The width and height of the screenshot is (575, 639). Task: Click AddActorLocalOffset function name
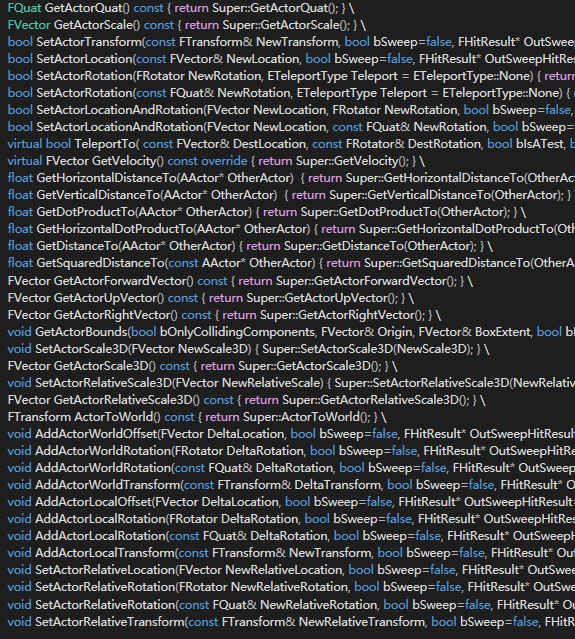click(x=93, y=502)
